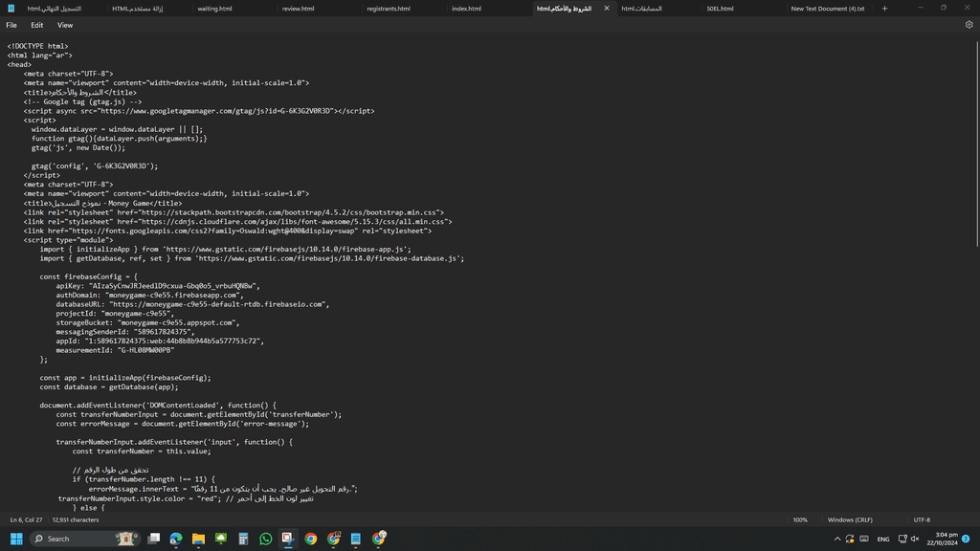The height and width of the screenshot is (551, 980).
Task: Open the File menu
Action: 11,25
